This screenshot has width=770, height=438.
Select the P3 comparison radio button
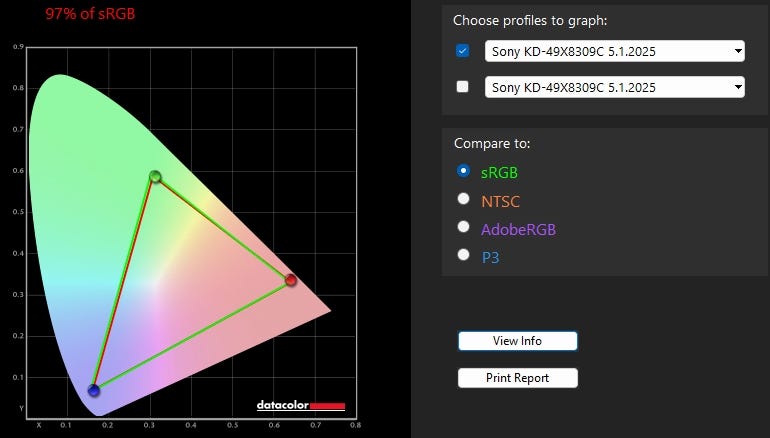(463, 254)
